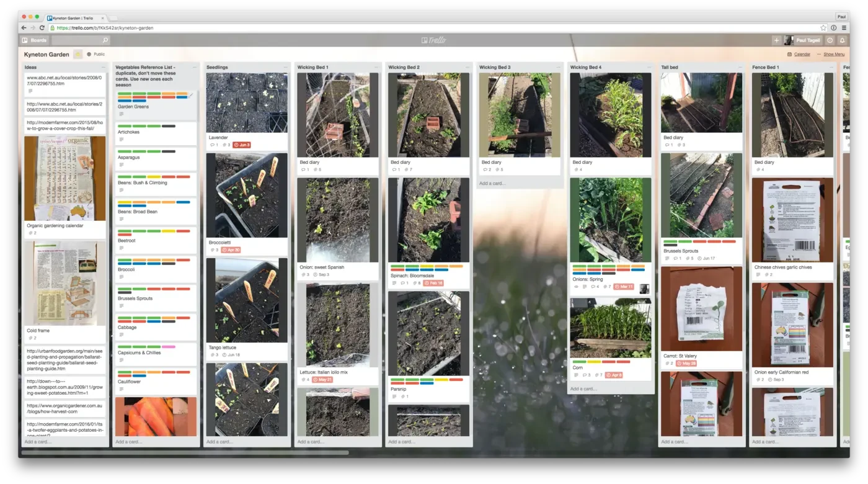Open the Chrome hamburger menu

(x=844, y=28)
